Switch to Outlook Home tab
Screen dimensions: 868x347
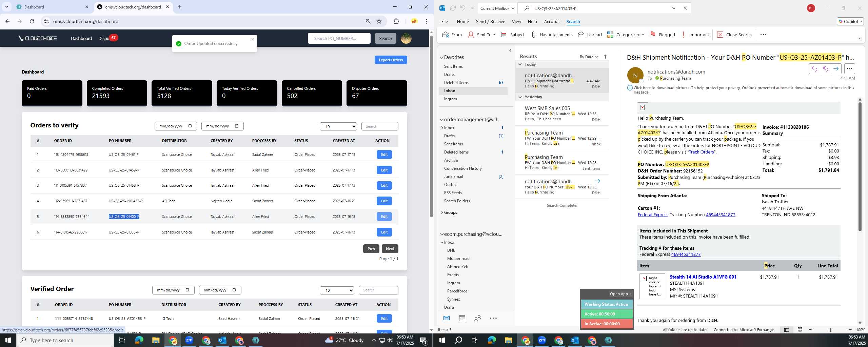click(462, 21)
